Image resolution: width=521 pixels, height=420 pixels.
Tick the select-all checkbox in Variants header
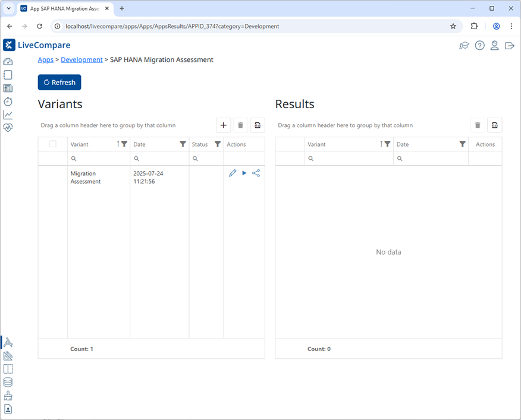(53, 144)
